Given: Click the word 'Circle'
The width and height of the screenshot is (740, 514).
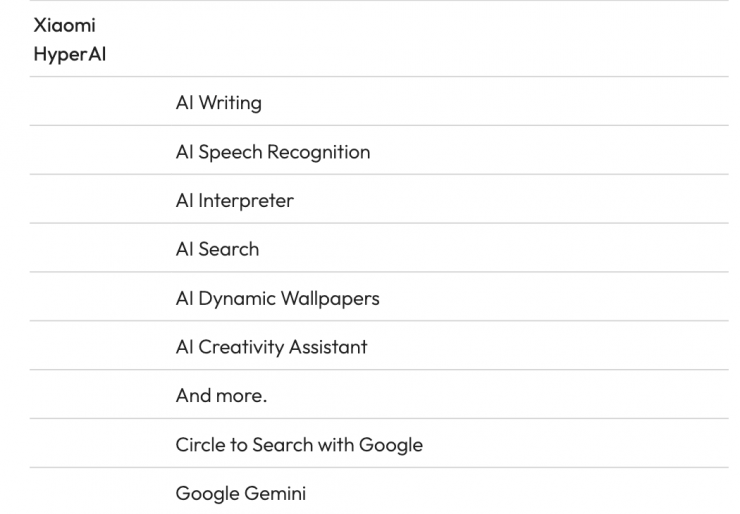Looking at the screenshot, I should tap(201, 444).
